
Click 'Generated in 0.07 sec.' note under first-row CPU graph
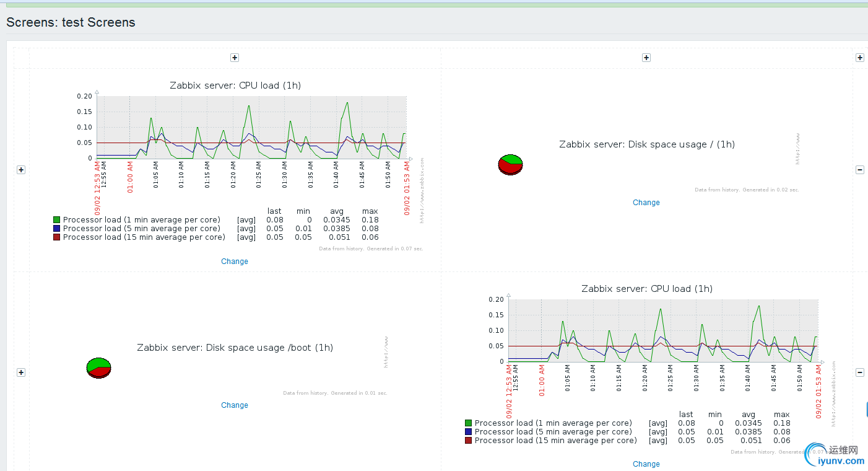(394, 249)
